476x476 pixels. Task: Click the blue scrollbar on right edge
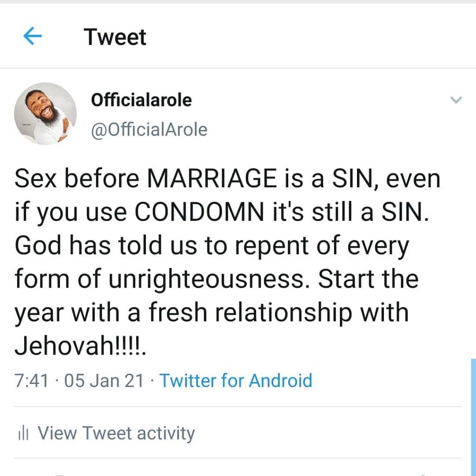pos(473,417)
